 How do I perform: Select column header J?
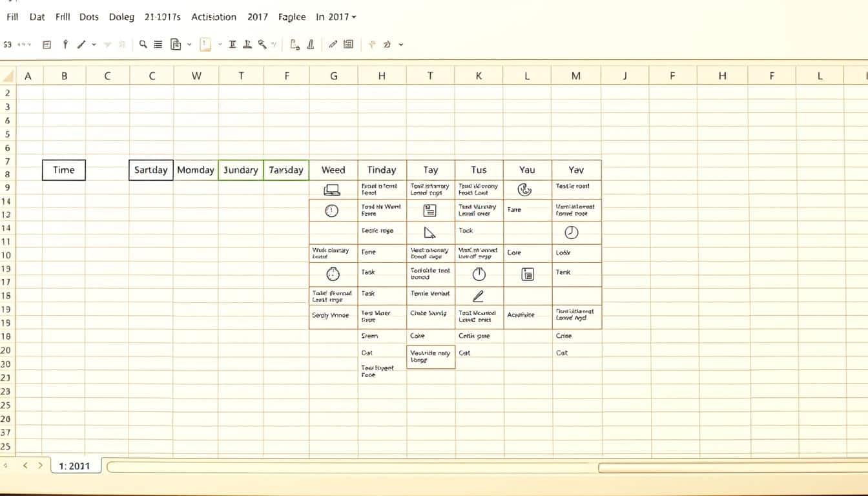625,76
